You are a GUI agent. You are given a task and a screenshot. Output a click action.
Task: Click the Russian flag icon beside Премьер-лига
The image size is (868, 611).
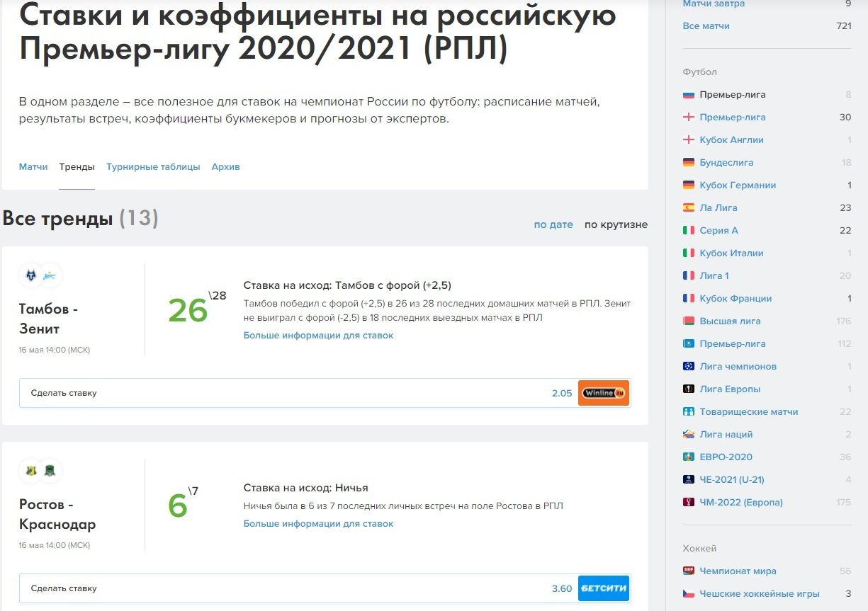pos(688,95)
